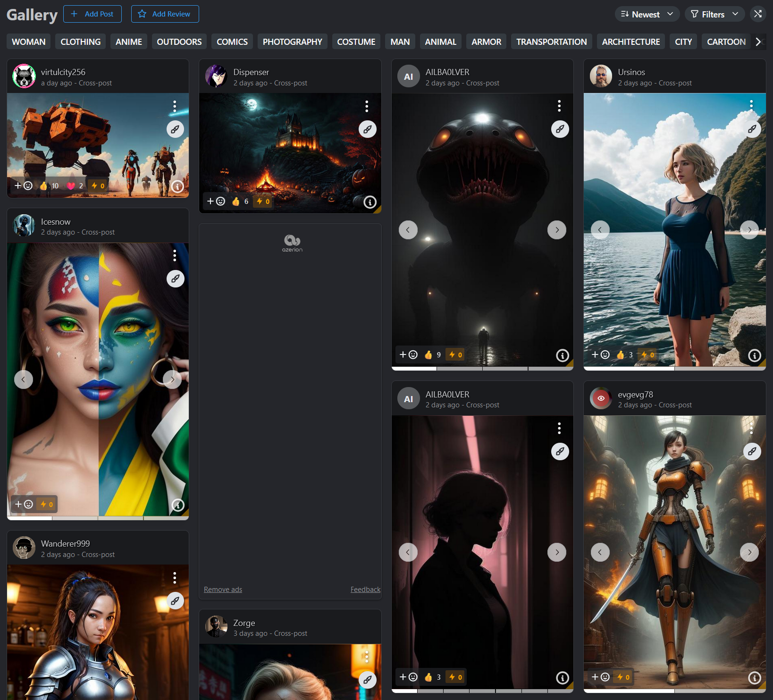The image size is (773, 700).
Task: Select the TRANSPORTATION tag
Action: pos(552,42)
